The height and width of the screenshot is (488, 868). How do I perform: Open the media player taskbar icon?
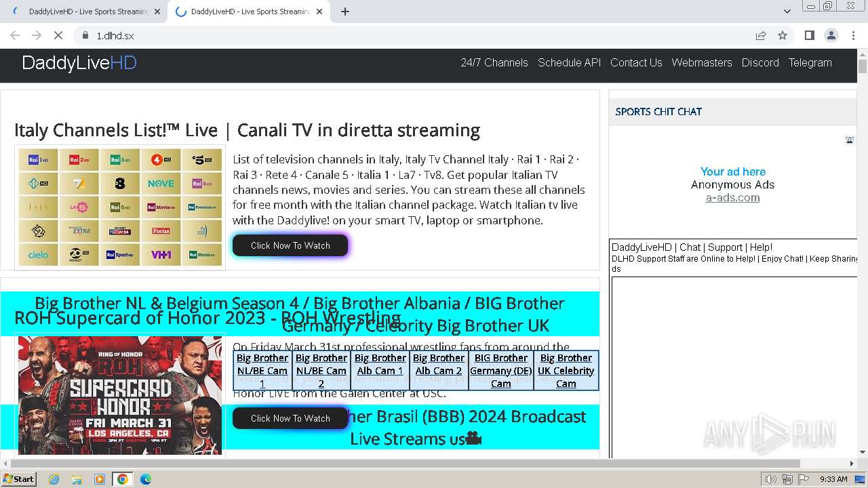click(100, 479)
